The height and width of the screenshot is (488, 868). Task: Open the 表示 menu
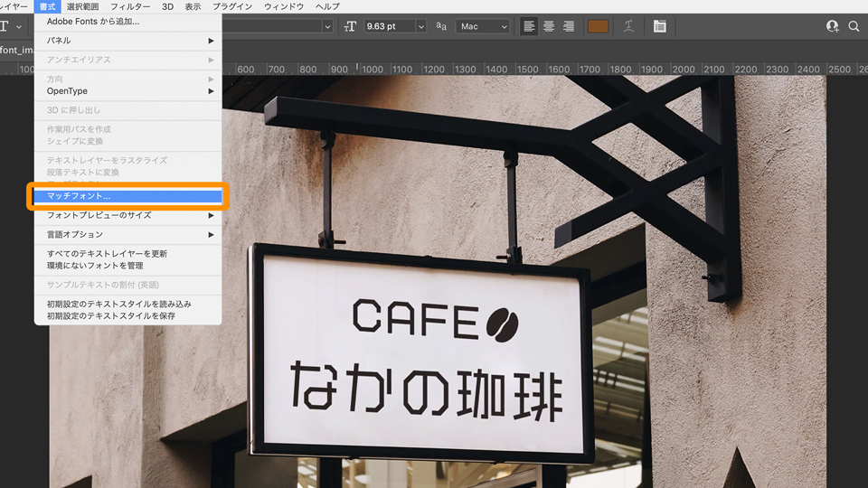point(193,6)
